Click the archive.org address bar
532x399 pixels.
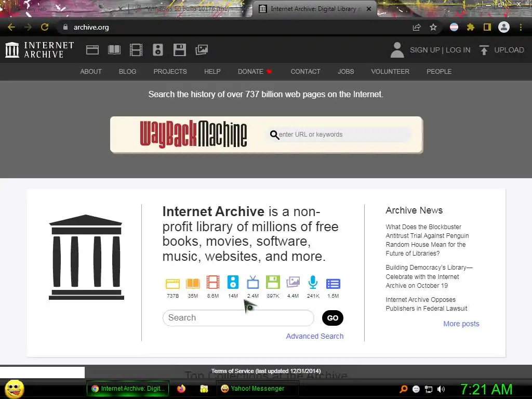click(234, 27)
